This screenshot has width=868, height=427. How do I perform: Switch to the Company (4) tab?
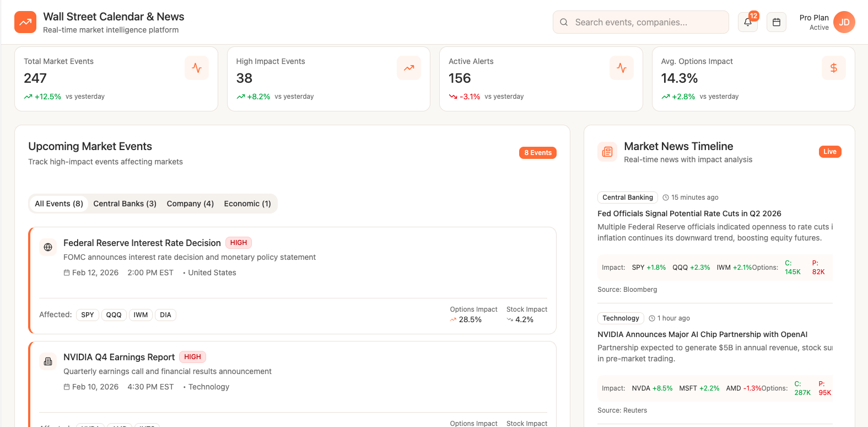pyautogui.click(x=190, y=204)
